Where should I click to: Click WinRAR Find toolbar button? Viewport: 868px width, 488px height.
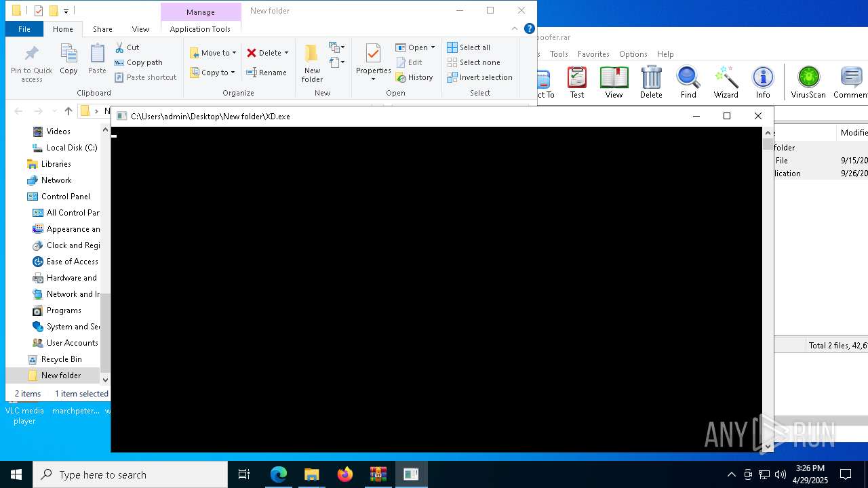tap(688, 83)
